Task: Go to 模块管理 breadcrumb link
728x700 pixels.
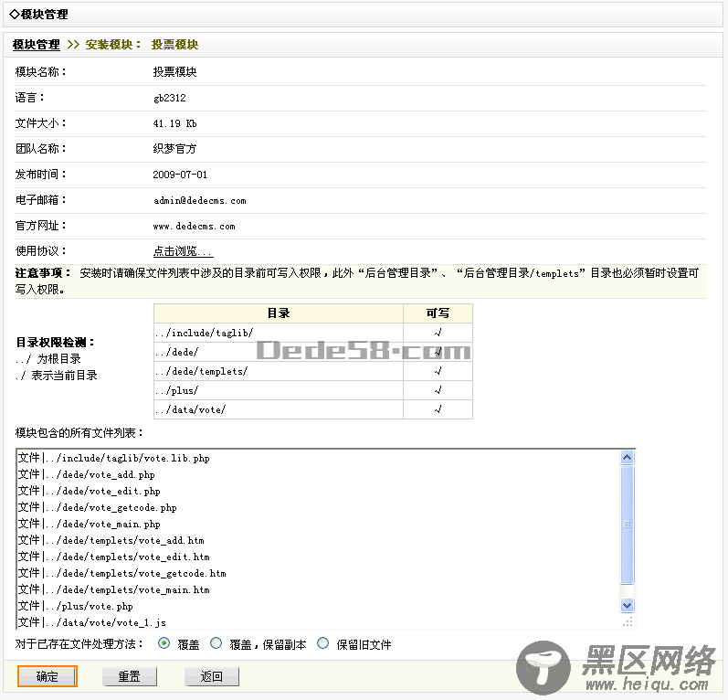Action: click(x=37, y=45)
